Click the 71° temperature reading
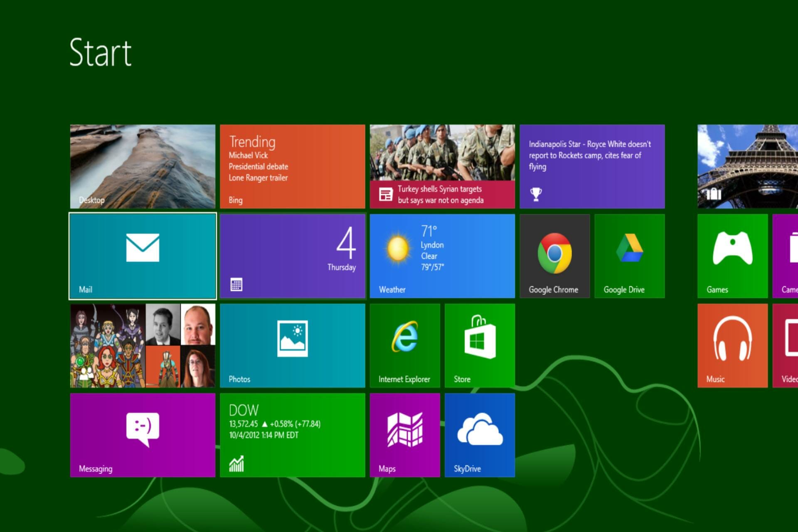Image resolution: width=798 pixels, height=532 pixels. click(429, 231)
